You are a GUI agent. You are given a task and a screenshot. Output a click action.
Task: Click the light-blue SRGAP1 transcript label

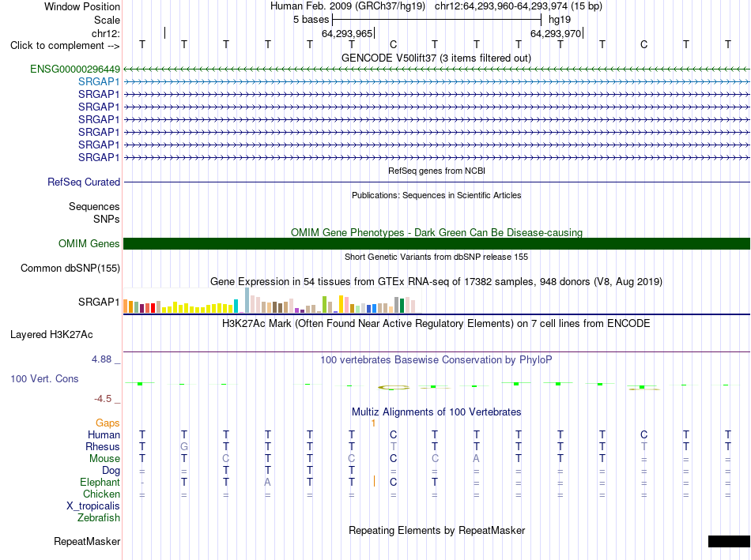click(99, 82)
